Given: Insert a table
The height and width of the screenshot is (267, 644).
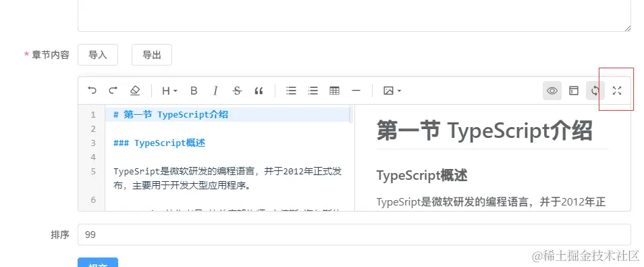Looking at the screenshot, I should click(x=335, y=91).
